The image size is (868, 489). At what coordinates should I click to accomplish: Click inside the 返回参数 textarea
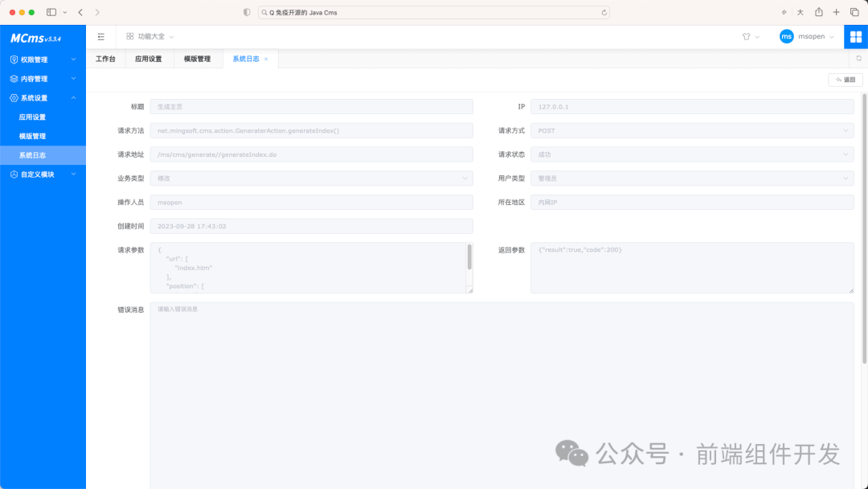[692, 268]
